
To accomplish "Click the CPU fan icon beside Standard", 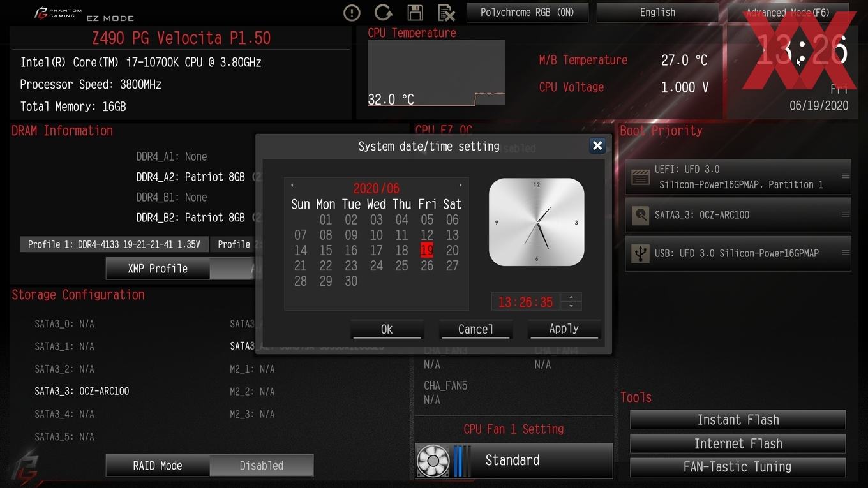I will (x=433, y=461).
